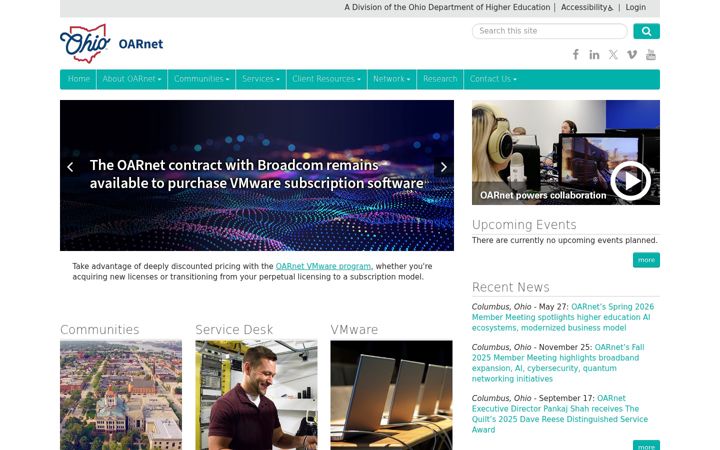Click 'There are currently no upcoming events' text
Viewport: 720px width, 450px height.
[565, 240]
